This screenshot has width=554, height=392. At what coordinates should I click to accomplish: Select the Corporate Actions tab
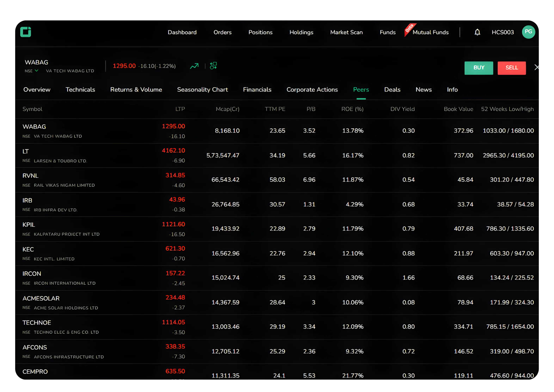click(312, 90)
